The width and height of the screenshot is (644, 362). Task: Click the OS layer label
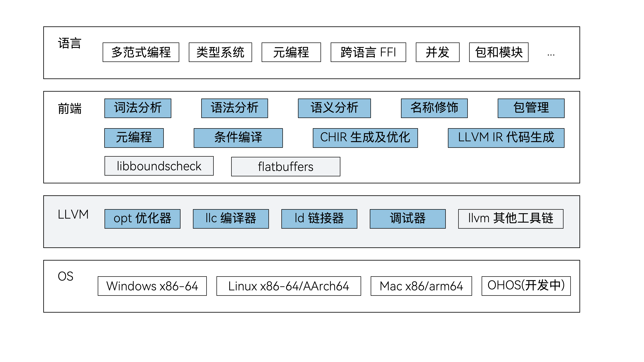click(66, 276)
